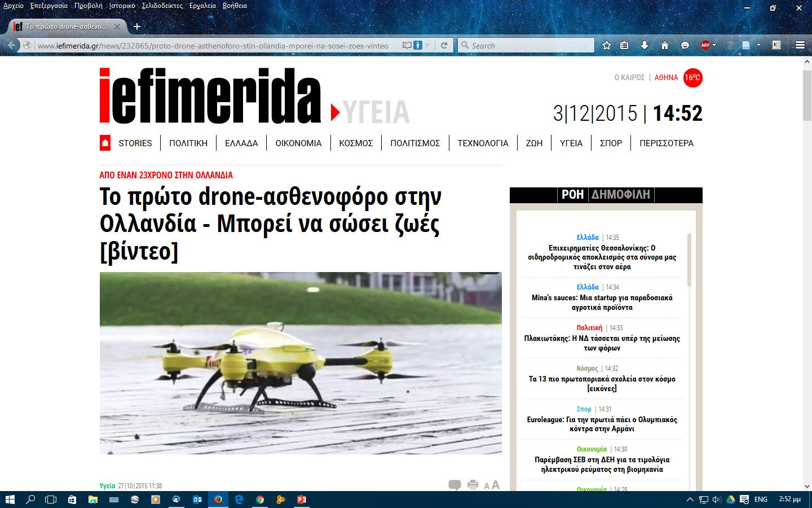The image size is (812, 508).
Task: Open Outlook from taskbar
Action: (x=197, y=500)
